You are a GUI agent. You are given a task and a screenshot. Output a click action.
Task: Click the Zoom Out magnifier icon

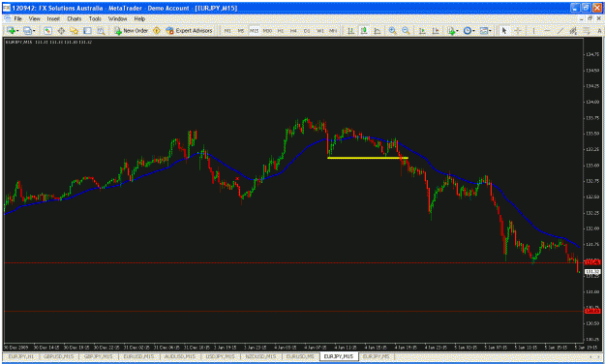pyautogui.click(x=406, y=31)
